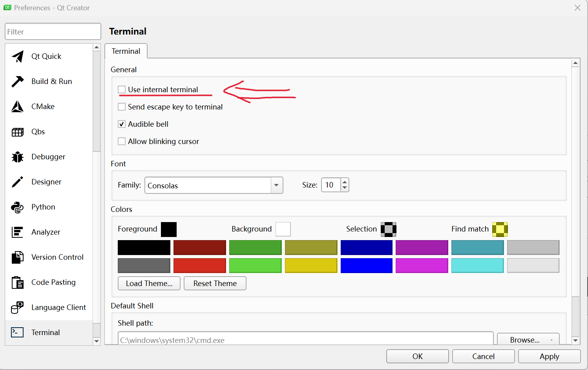Screen dimensions: 588x370
Task: Select the bright yellow palette swatch
Action: (x=311, y=265)
